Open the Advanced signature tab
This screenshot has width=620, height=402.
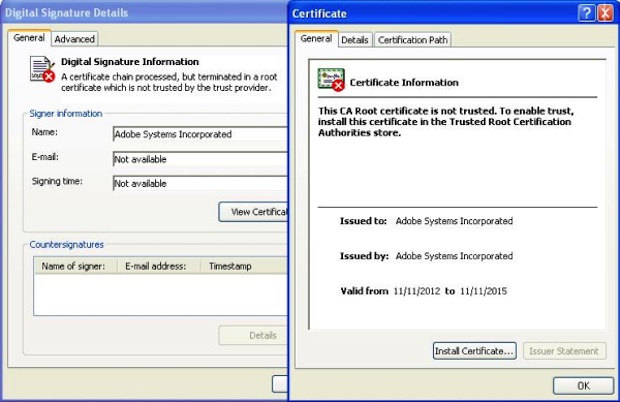tap(74, 39)
